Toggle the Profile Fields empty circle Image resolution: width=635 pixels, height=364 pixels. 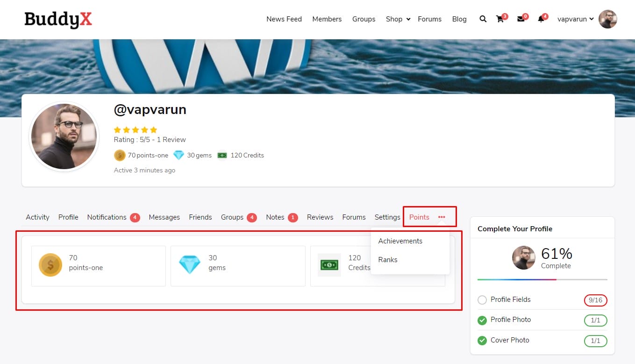482,300
